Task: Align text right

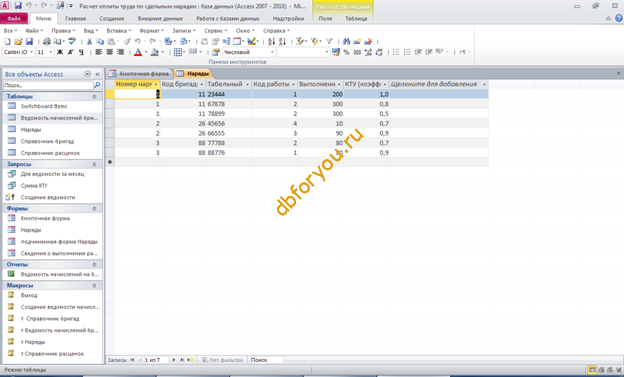Action: click(x=120, y=52)
